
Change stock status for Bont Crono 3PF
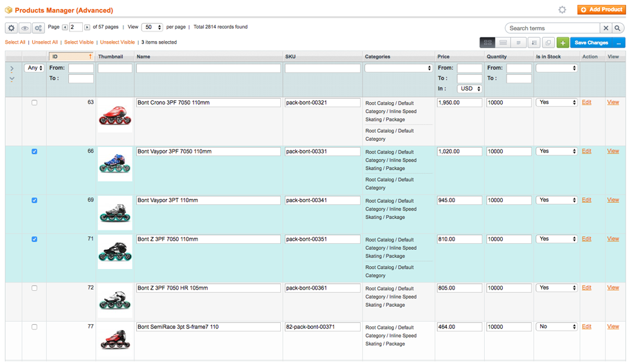coord(557,102)
